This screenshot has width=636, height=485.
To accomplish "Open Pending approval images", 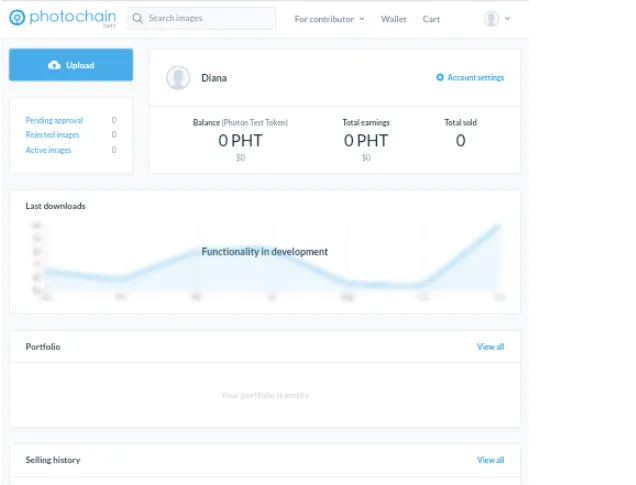I will [54, 120].
